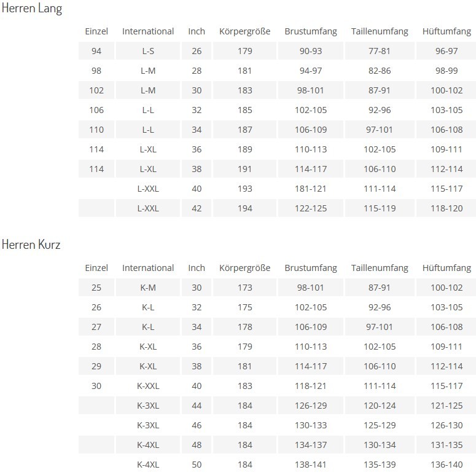The width and height of the screenshot is (476, 475).
Task: Click the L-S international size cell
Action: coord(148,51)
